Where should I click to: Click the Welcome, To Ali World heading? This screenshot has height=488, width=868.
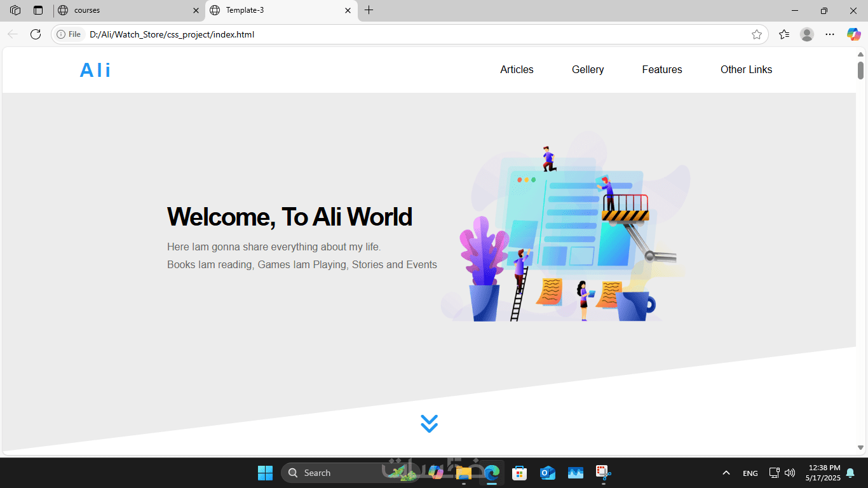(x=290, y=217)
